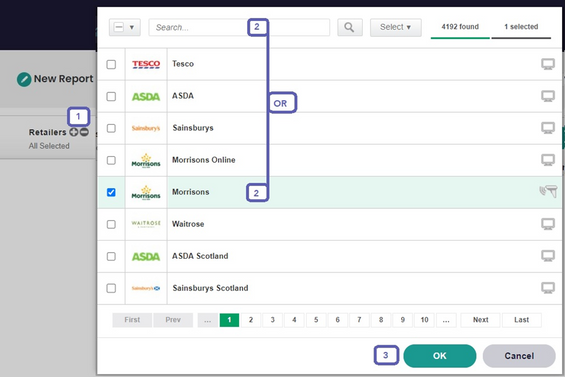Open the Select dropdown
565x377 pixels.
[396, 27]
